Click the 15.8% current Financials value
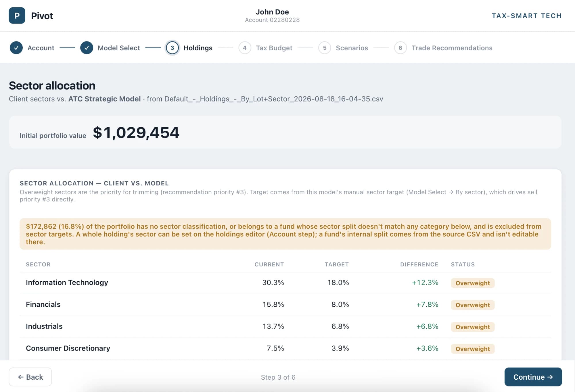Screen dimensions: 575x392 pyautogui.click(x=273, y=304)
